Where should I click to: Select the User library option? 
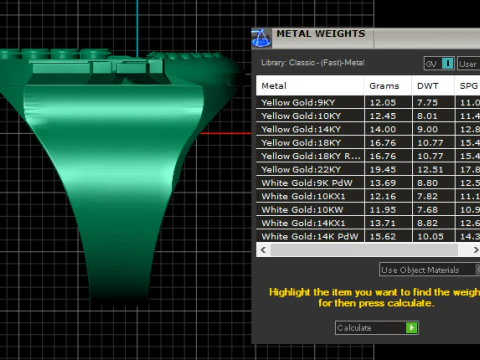coord(468,63)
